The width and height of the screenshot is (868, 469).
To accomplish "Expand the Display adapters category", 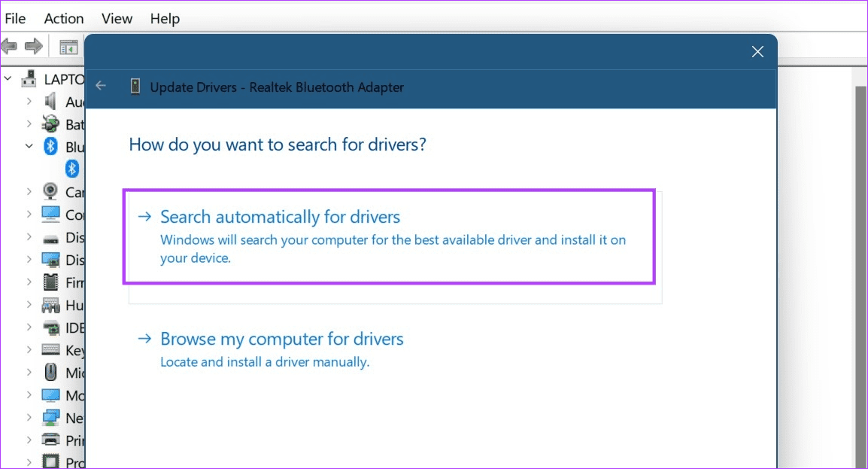I will click(29, 259).
